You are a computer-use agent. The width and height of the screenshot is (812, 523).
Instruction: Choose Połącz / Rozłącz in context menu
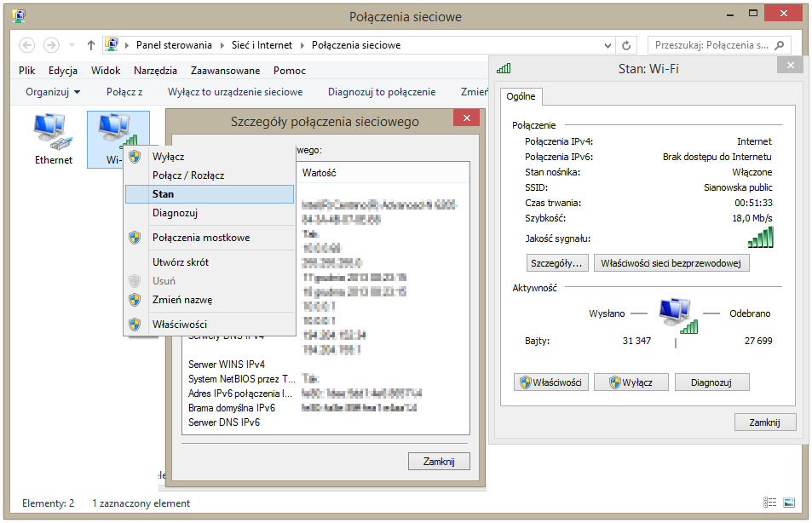(210, 175)
